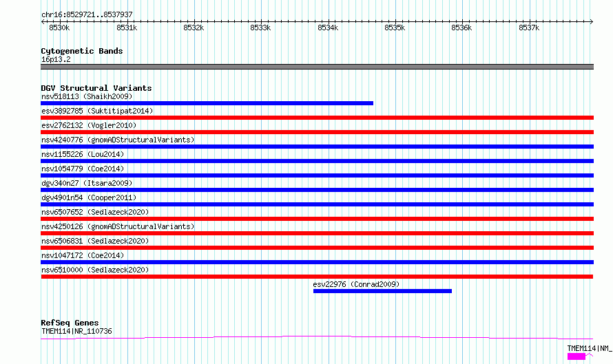613x364 pixels.
Task: Click the nsv1047172 blue variant bar
Action: [x=317, y=262]
